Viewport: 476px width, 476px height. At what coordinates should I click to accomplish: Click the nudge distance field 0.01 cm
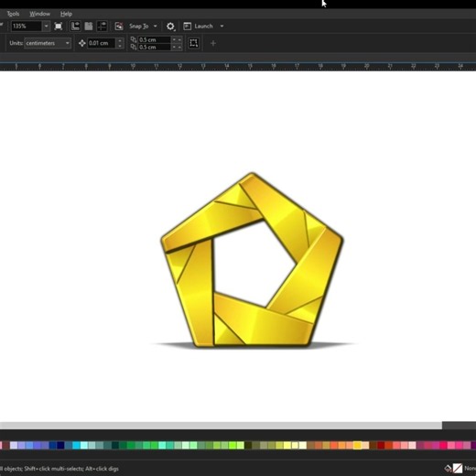pos(102,43)
